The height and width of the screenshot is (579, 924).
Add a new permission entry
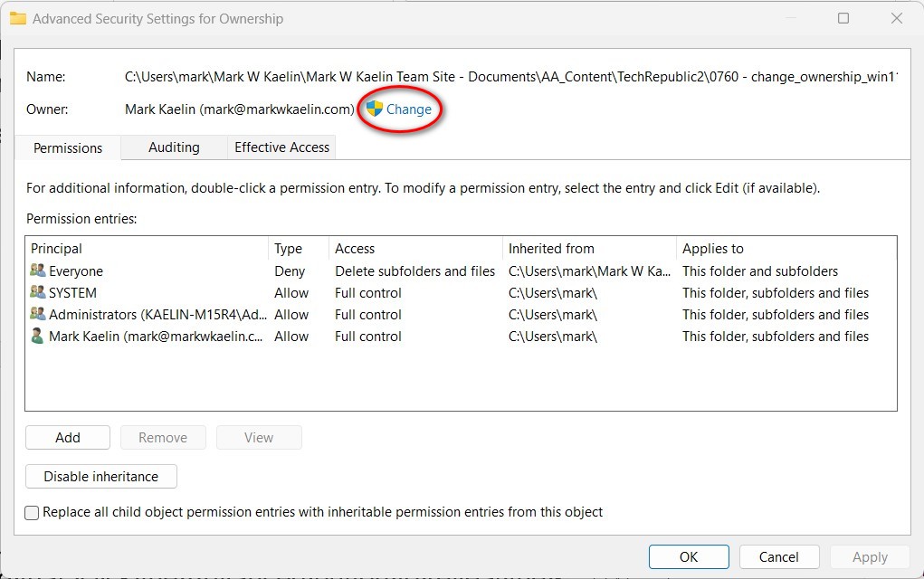coord(67,437)
